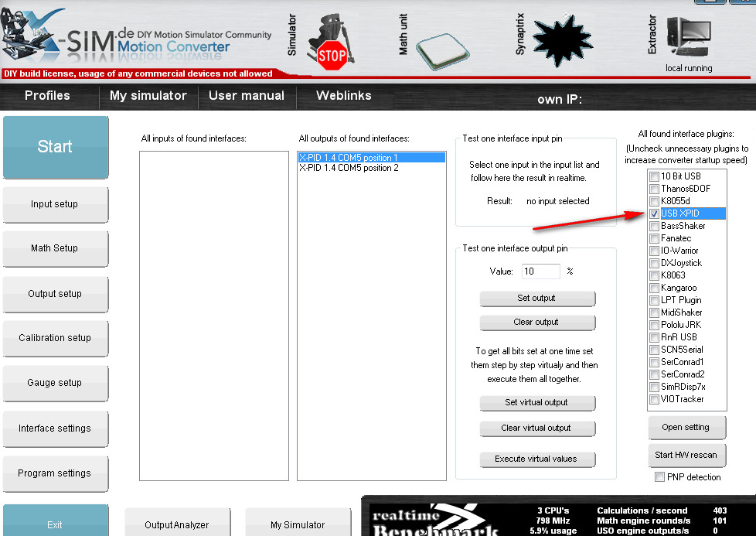Open the Calibration setup page

(55, 338)
